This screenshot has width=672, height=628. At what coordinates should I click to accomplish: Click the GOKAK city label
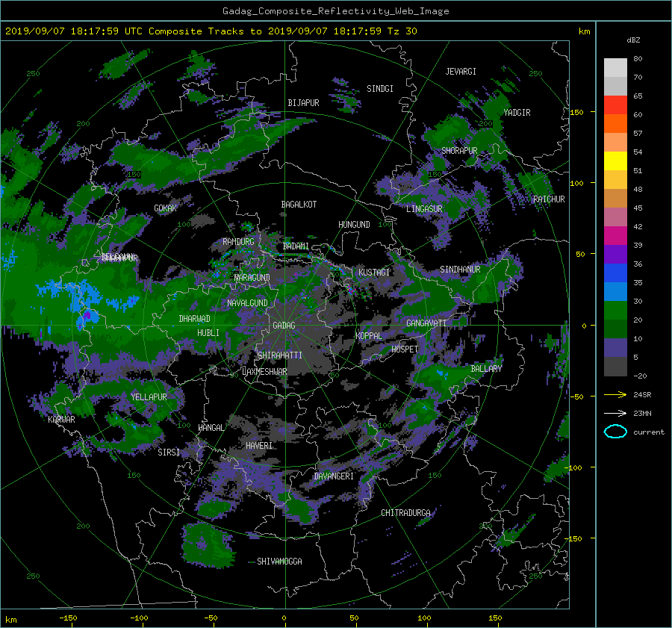point(166,208)
